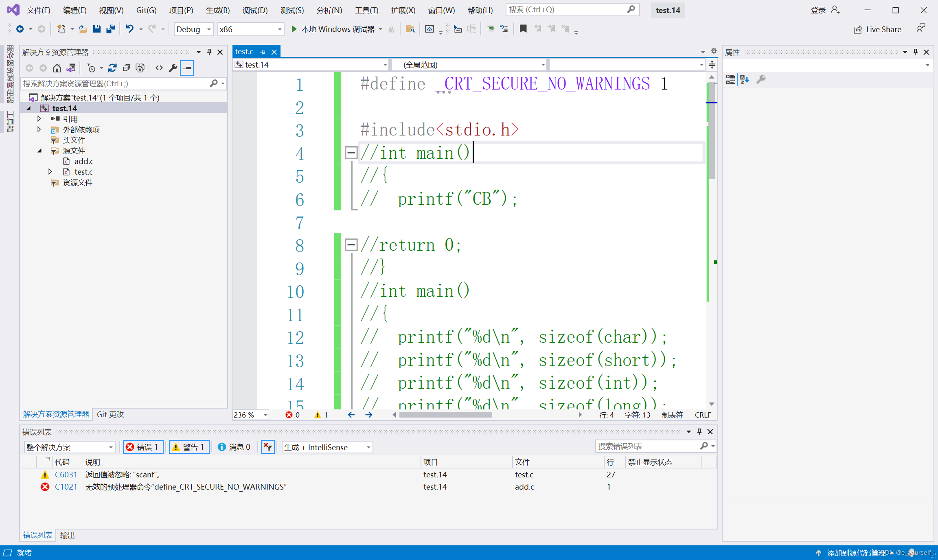Click the Save All icon on toolbar
The height and width of the screenshot is (560, 938).
pos(110,29)
